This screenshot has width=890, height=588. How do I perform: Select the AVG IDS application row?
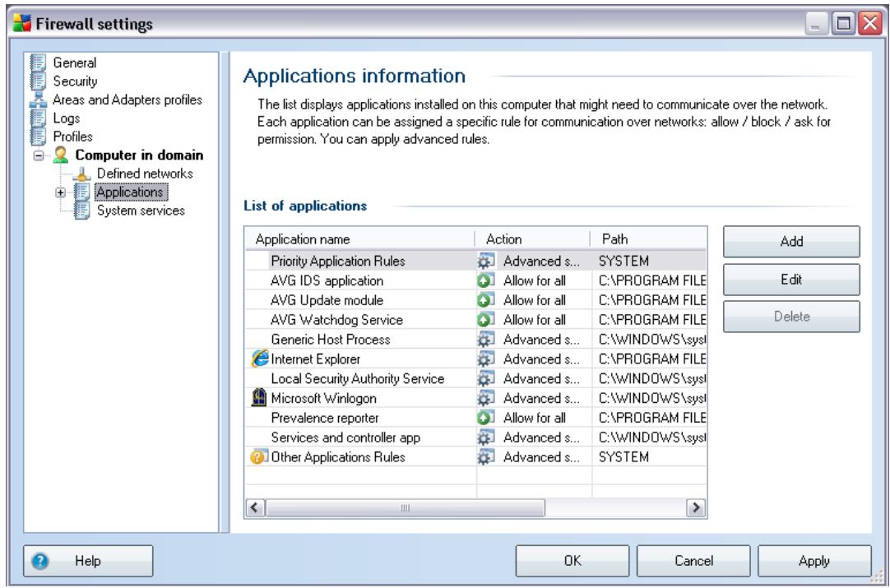(475, 280)
